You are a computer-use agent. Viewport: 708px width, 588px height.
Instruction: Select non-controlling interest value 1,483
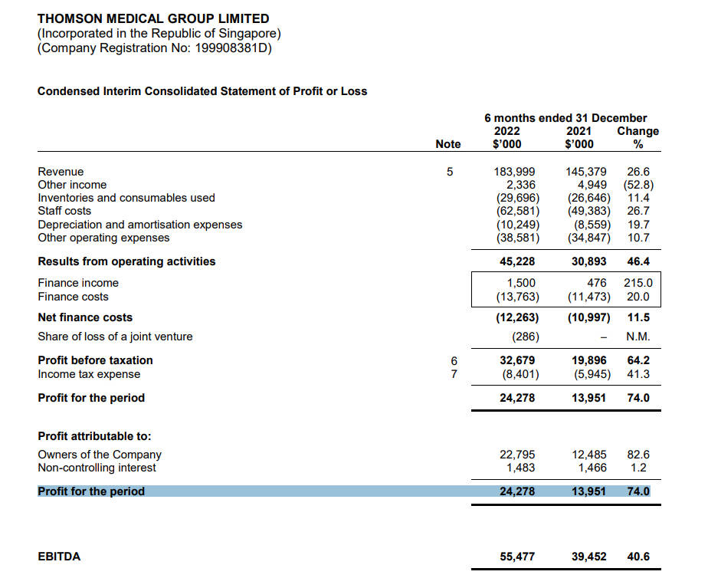[x=520, y=468]
